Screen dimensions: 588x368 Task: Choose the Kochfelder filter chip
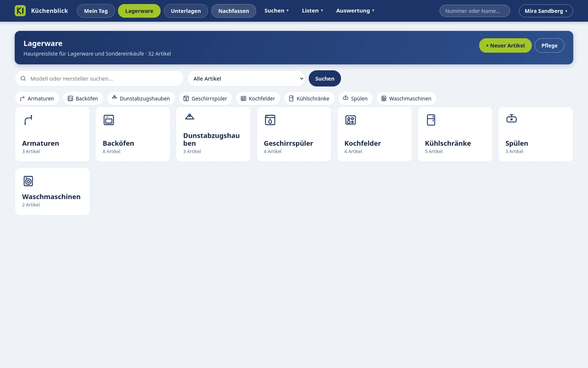pos(258,99)
